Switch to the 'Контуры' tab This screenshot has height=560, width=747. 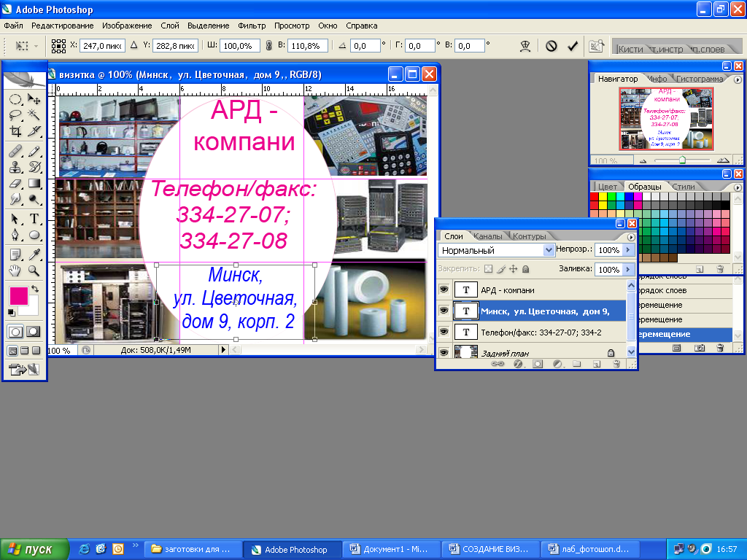pos(529,236)
